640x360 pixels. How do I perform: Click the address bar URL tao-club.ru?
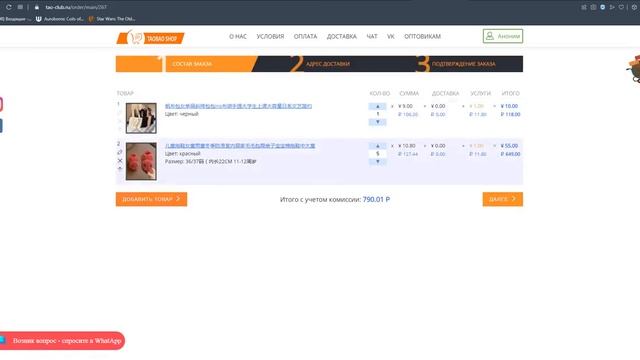pos(76,7)
